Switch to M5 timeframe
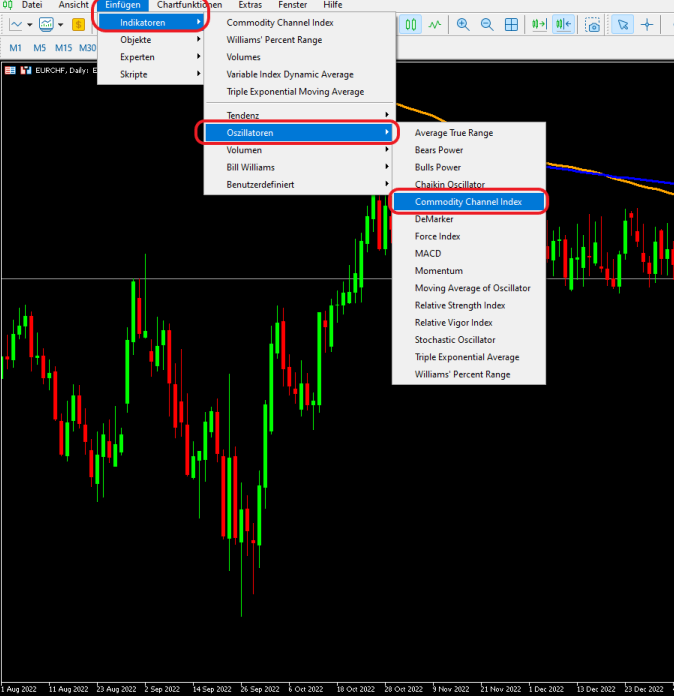 (39, 47)
